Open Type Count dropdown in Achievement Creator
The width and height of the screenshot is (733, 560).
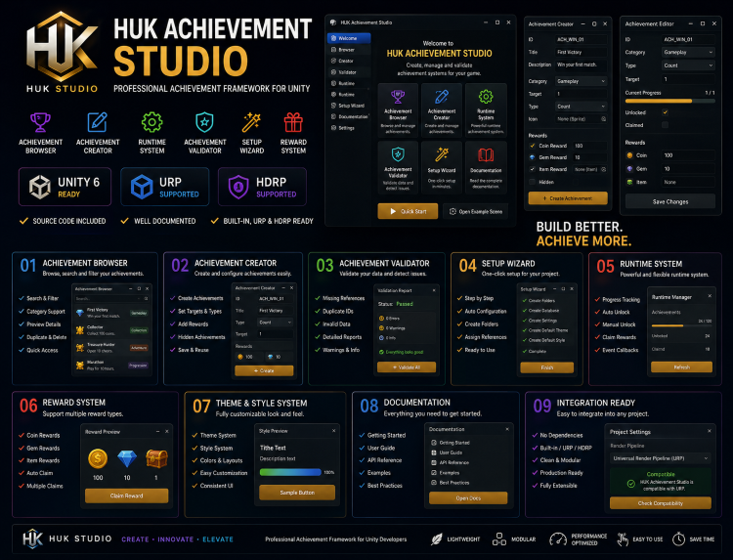[582, 107]
